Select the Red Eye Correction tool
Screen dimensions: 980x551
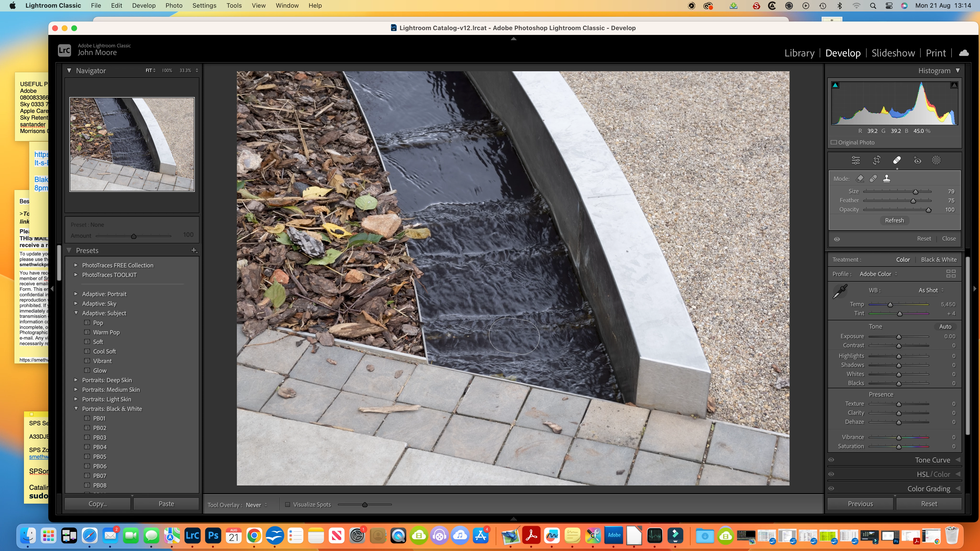(x=917, y=160)
